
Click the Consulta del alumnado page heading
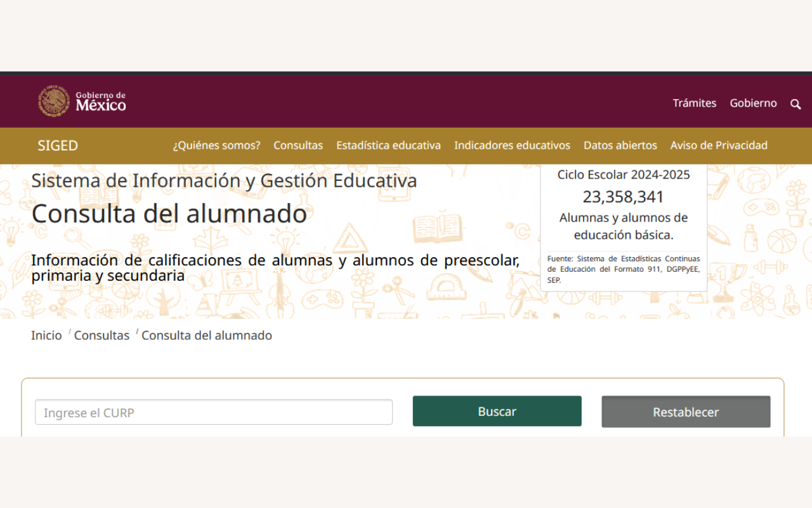[x=169, y=214]
